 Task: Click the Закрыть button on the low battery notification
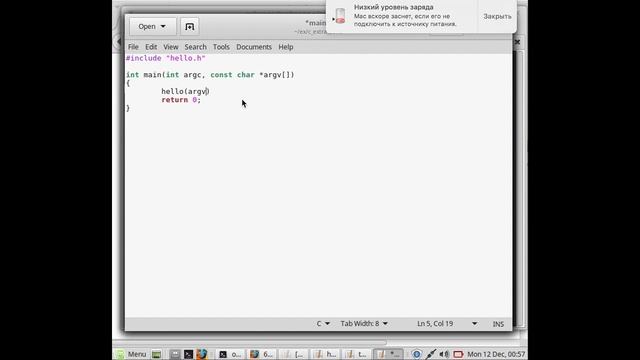pos(497,16)
